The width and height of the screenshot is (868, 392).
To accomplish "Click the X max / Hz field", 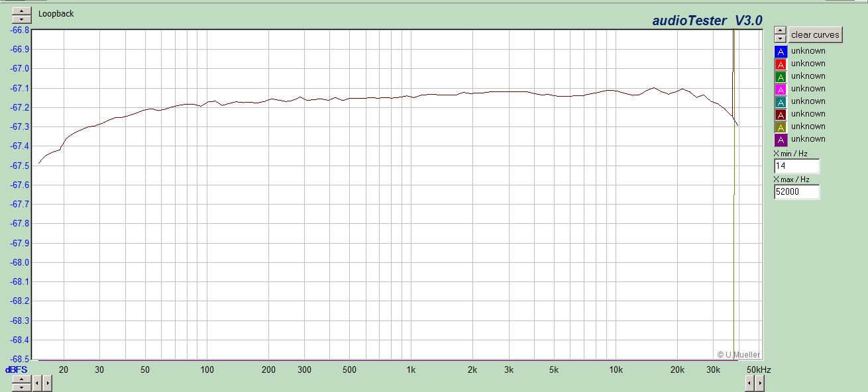I will pos(796,191).
